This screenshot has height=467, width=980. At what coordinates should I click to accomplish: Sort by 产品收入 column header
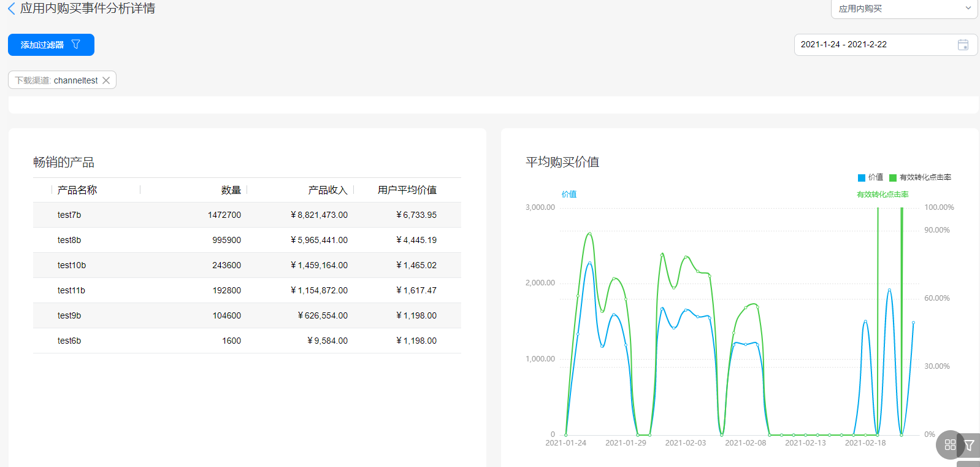(327, 190)
